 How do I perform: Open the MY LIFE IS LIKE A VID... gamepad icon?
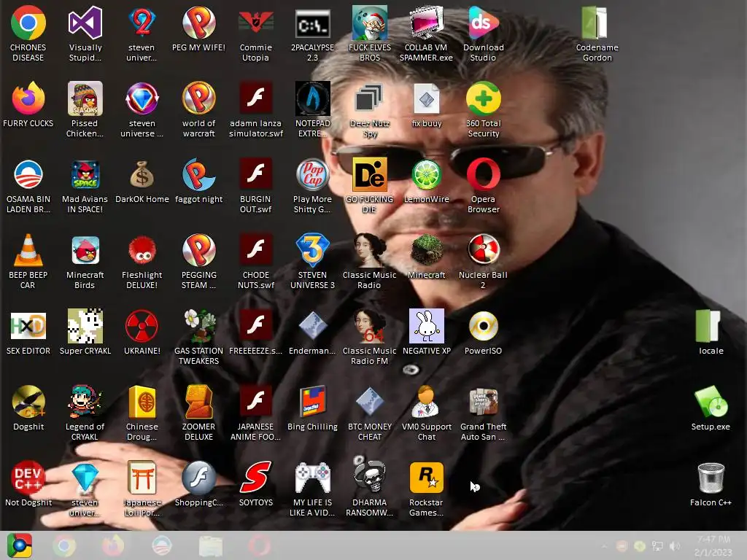click(x=312, y=478)
